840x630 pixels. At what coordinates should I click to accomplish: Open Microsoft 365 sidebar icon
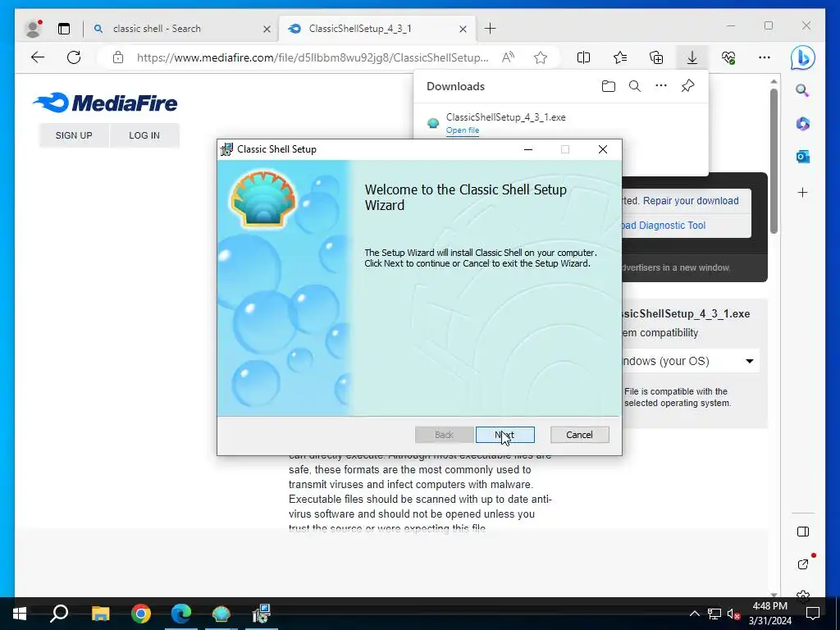pos(802,124)
